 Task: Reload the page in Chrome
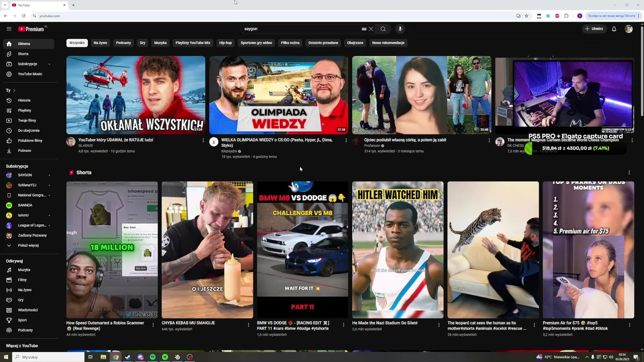coord(23,16)
